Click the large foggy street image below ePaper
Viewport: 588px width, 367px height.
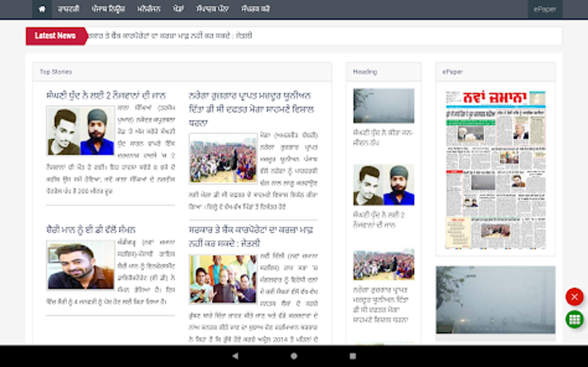(x=495, y=300)
